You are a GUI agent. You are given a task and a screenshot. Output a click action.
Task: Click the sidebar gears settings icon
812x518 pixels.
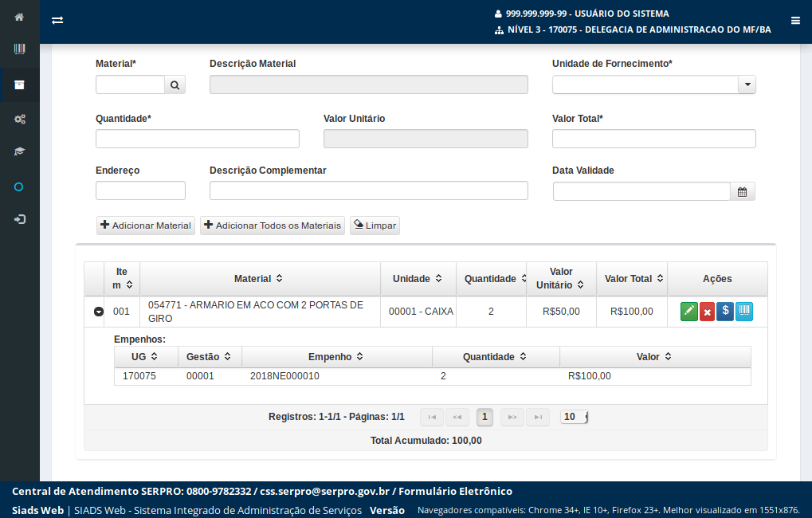pos(19,119)
